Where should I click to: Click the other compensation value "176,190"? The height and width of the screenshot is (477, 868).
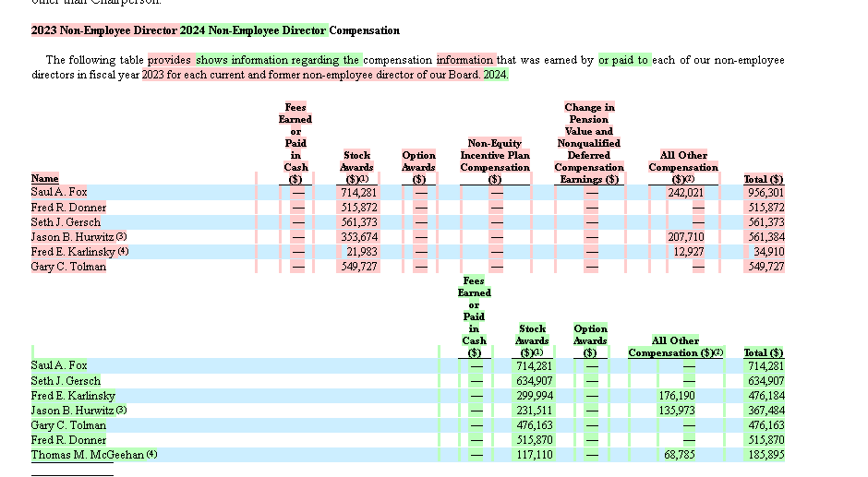tap(677, 396)
